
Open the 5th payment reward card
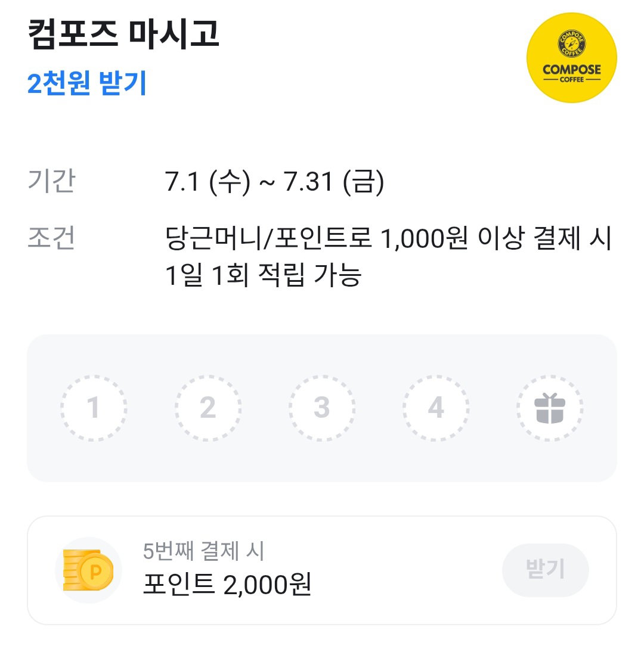tap(322, 570)
